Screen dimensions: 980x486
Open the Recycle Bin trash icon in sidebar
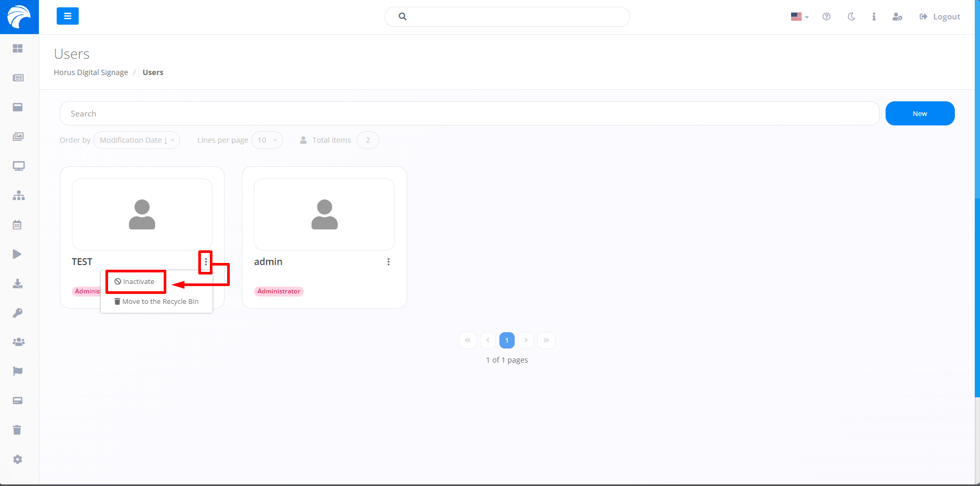click(17, 430)
